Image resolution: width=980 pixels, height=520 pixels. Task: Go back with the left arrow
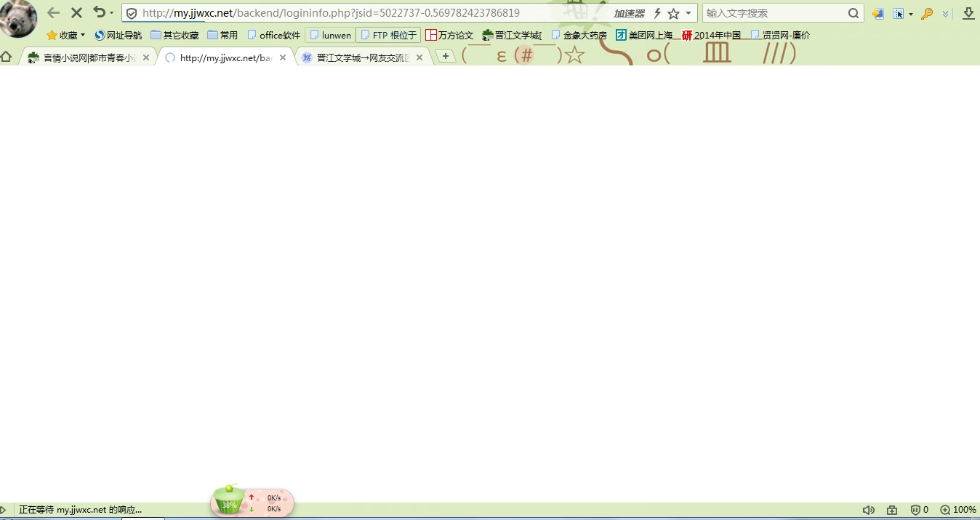point(53,13)
